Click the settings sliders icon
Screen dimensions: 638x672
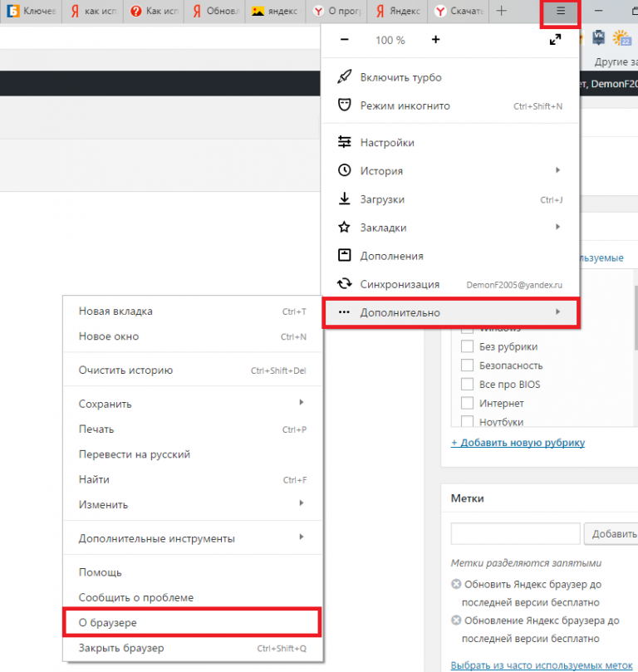(x=345, y=142)
